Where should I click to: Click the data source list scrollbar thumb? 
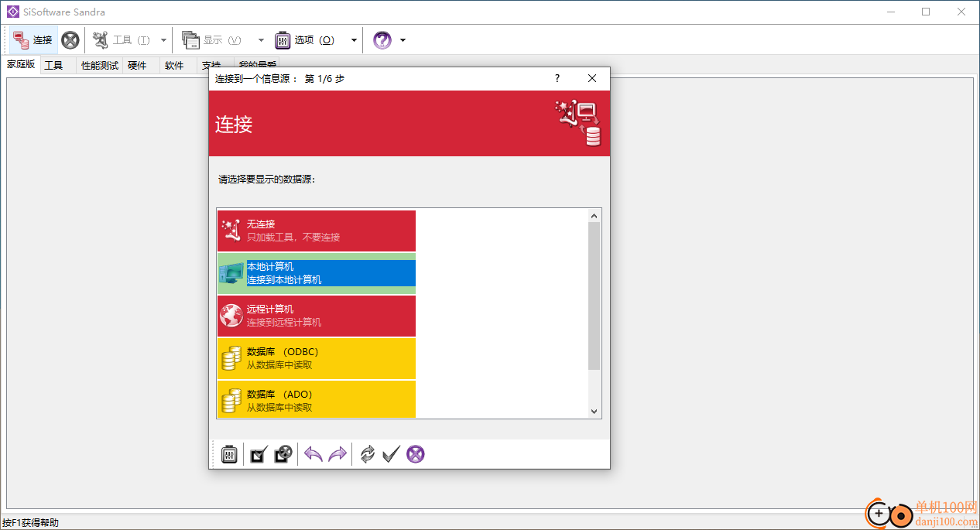595,296
